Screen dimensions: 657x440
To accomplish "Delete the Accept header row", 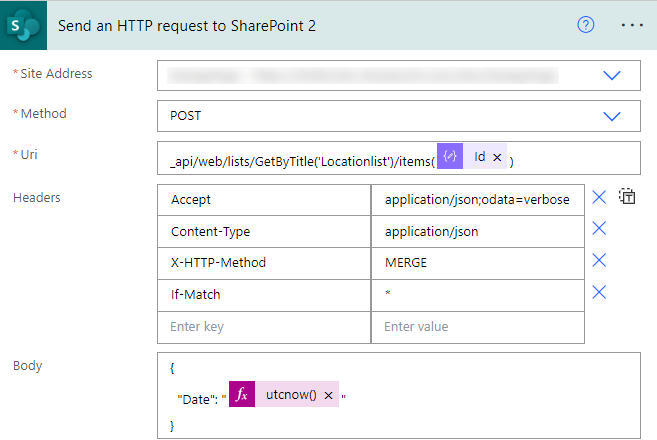I will [599, 197].
